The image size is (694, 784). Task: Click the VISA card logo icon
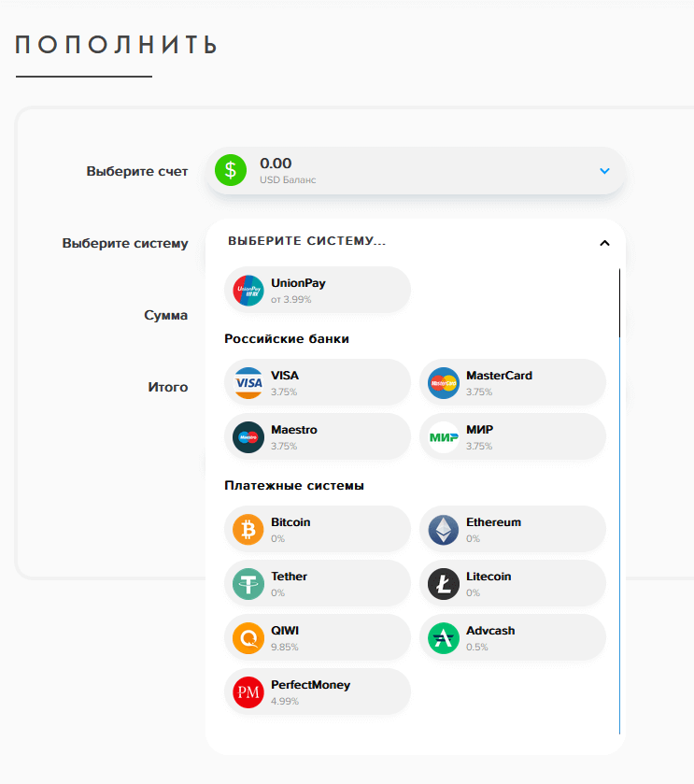click(248, 382)
